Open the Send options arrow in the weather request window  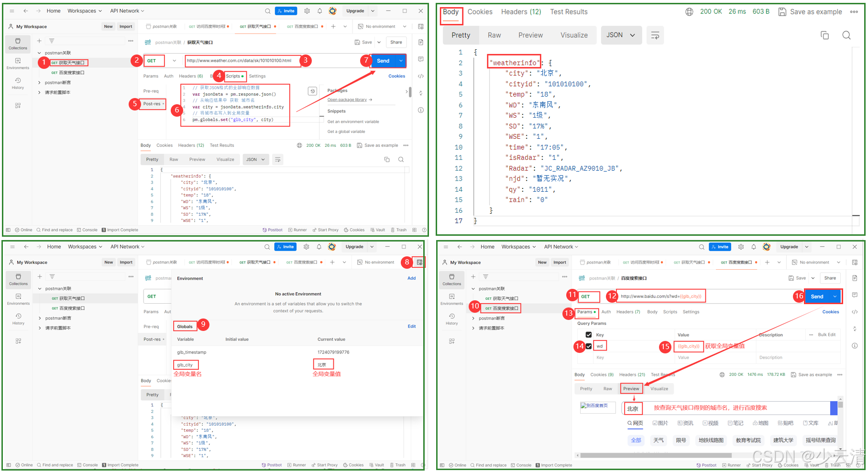click(401, 61)
